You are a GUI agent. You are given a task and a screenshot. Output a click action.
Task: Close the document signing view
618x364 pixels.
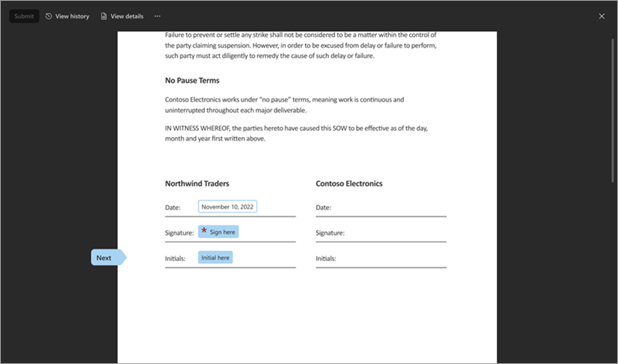point(602,16)
